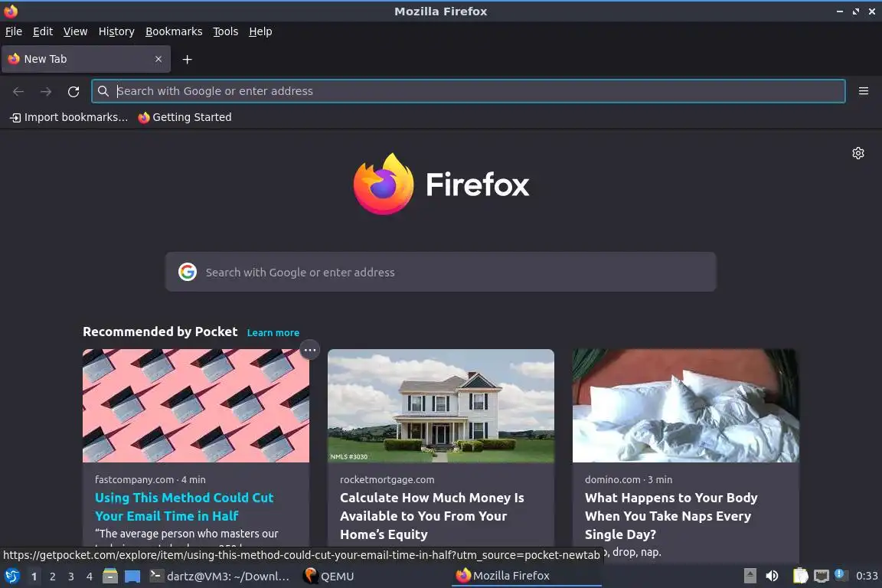Close the New Tab tab

(158, 59)
